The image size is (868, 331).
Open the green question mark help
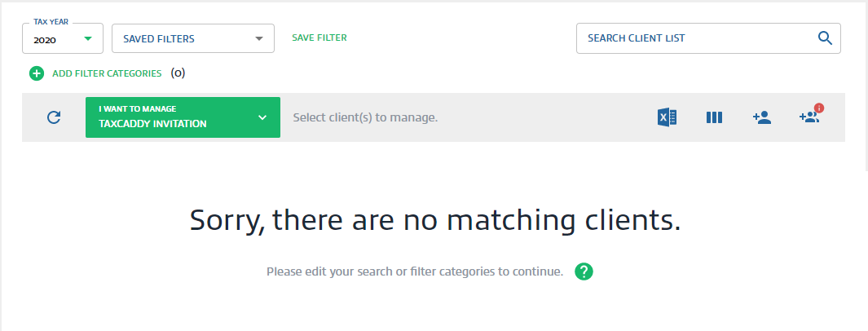coord(584,271)
